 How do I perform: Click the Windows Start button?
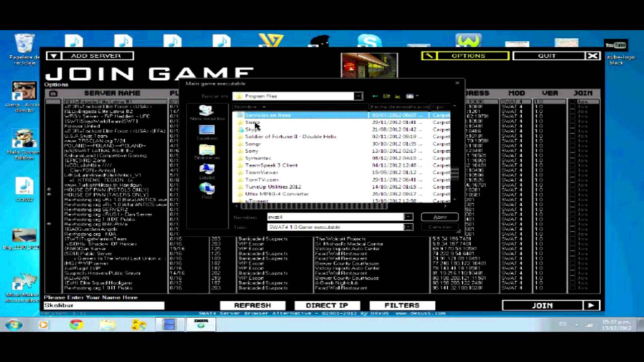pos(14,325)
